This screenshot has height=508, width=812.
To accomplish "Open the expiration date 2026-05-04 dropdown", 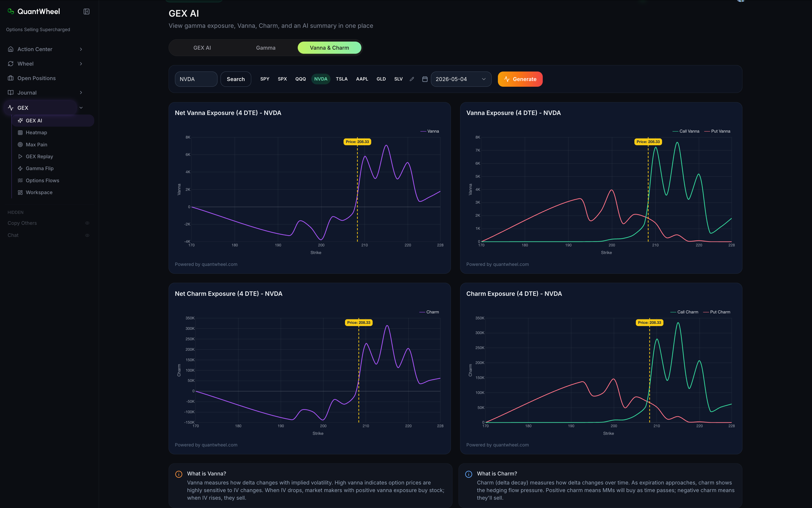I will coord(461,79).
